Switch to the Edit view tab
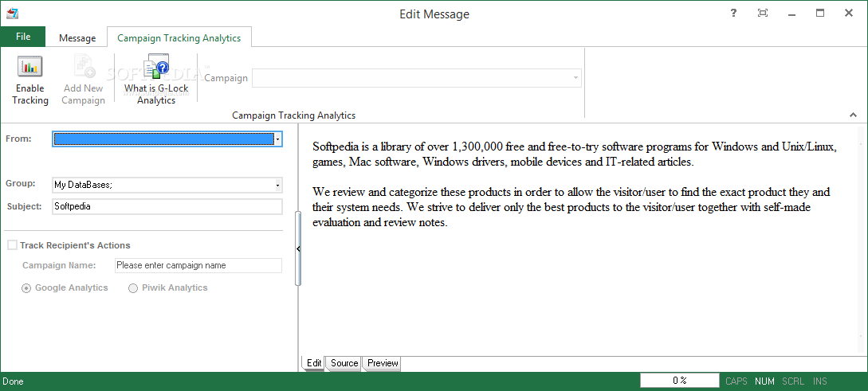This screenshot has height=391, width=868. pyautogui.click(x=314, y=363)
